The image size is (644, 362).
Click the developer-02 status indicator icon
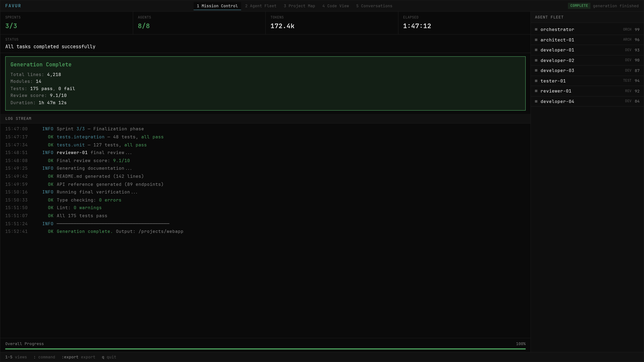click(x=536, y=61)
